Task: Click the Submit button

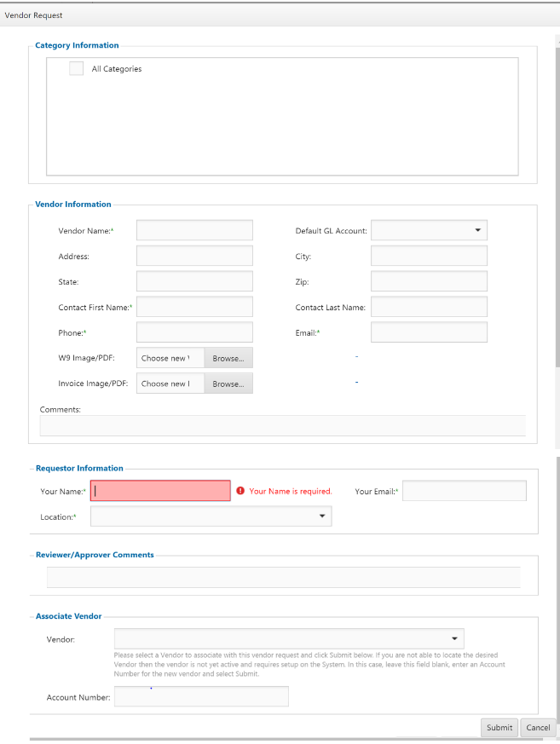Action: (x=499, y=728)
